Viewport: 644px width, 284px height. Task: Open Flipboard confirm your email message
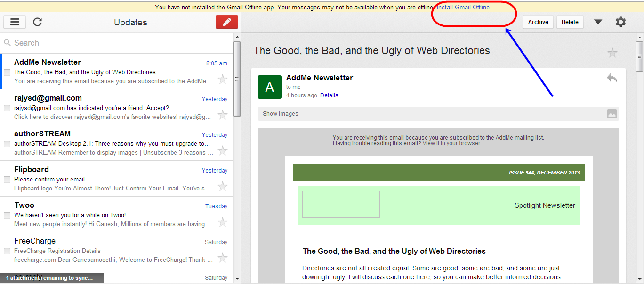pyautogui.click(x=117, y=179)
